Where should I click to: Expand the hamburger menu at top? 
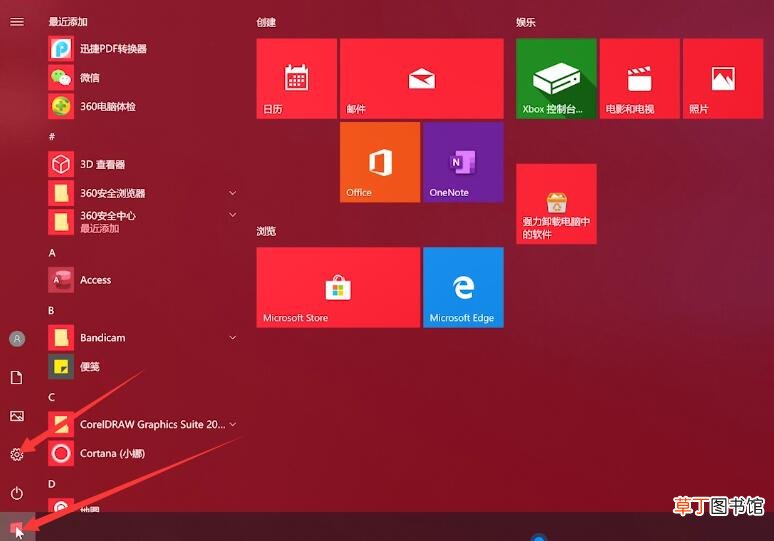click(x=17, y=22)
